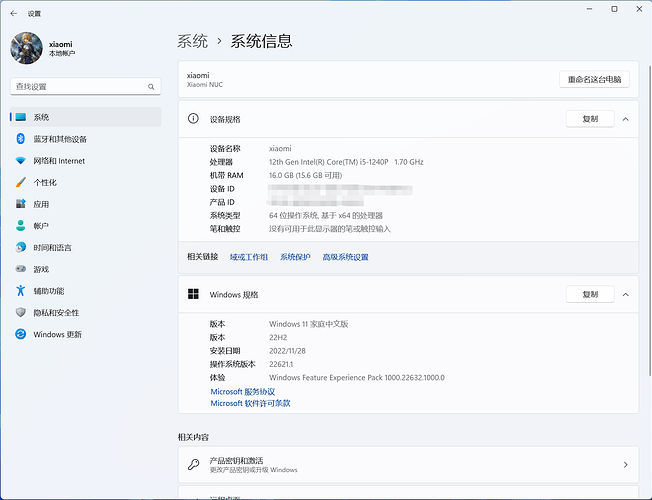
Task: Maximize the Settings window
Action: coord(614,9)
